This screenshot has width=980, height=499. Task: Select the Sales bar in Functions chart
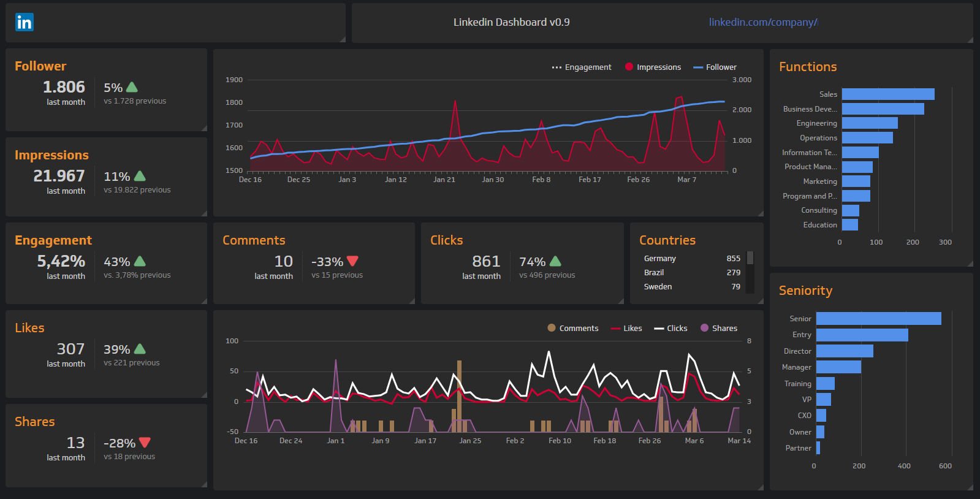pos(887,94)
